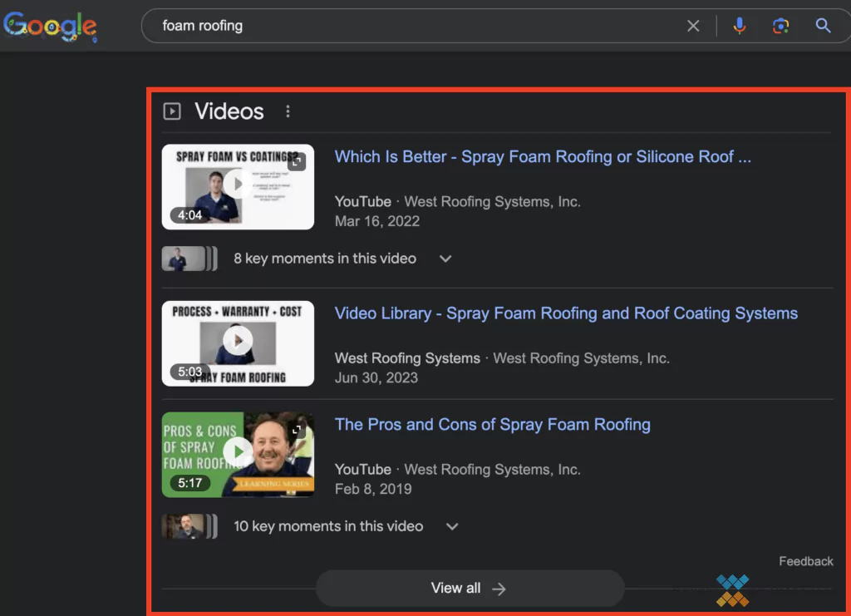The width and height of the screenshot is (851, 616).
Task: Play the Pros & Cons video thumbnail
Action: click(x=238, y=454)
